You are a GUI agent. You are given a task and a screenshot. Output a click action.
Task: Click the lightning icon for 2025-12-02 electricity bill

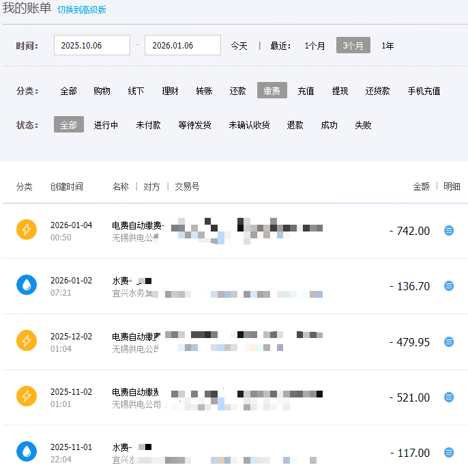point(27,341)
